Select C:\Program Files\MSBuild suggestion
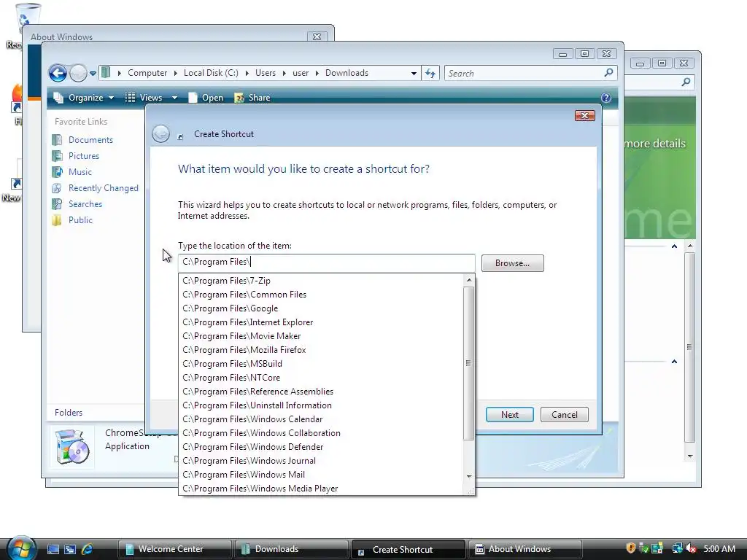 (321, 364)
